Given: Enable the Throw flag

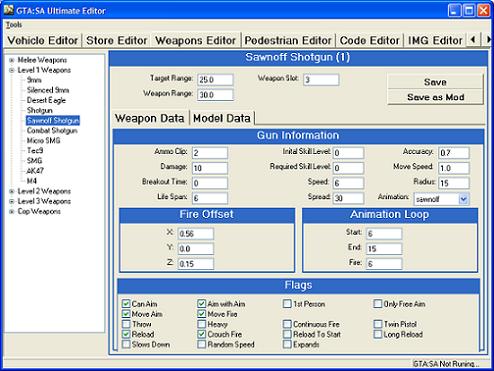Looking at the screenshot, I should coord(126,324).
